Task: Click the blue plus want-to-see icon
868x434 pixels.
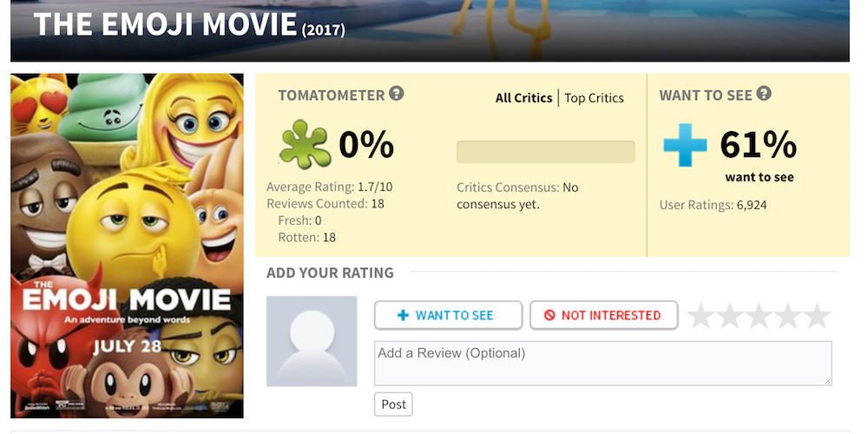Action: point(686,145)
